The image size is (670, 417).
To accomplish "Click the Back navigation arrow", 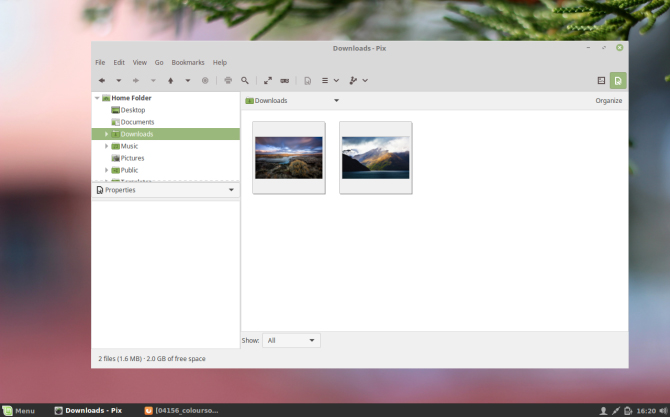I will pyautogui.click(x=102, y=80).
